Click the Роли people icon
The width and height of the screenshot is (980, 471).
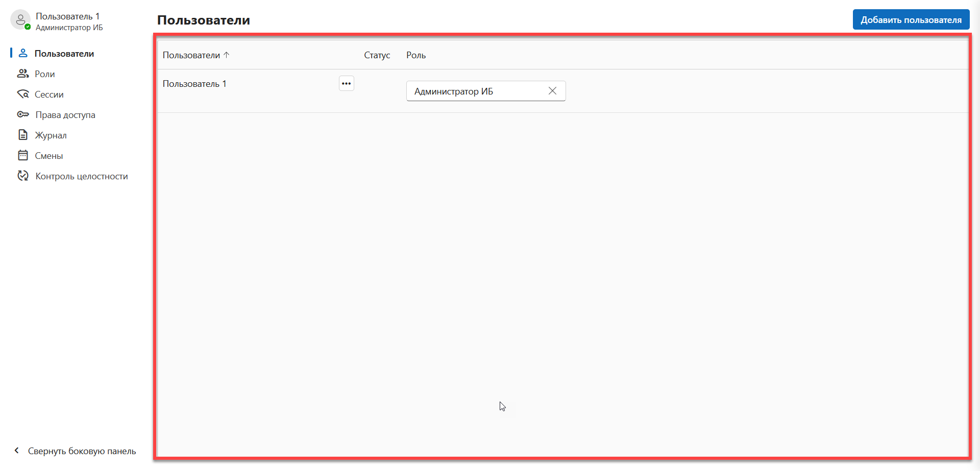tap(23, 74)
